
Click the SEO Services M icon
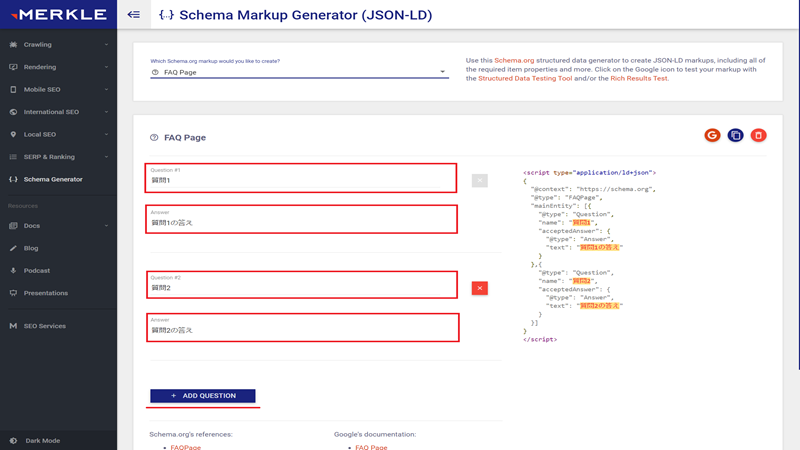[x=13, y=326]
